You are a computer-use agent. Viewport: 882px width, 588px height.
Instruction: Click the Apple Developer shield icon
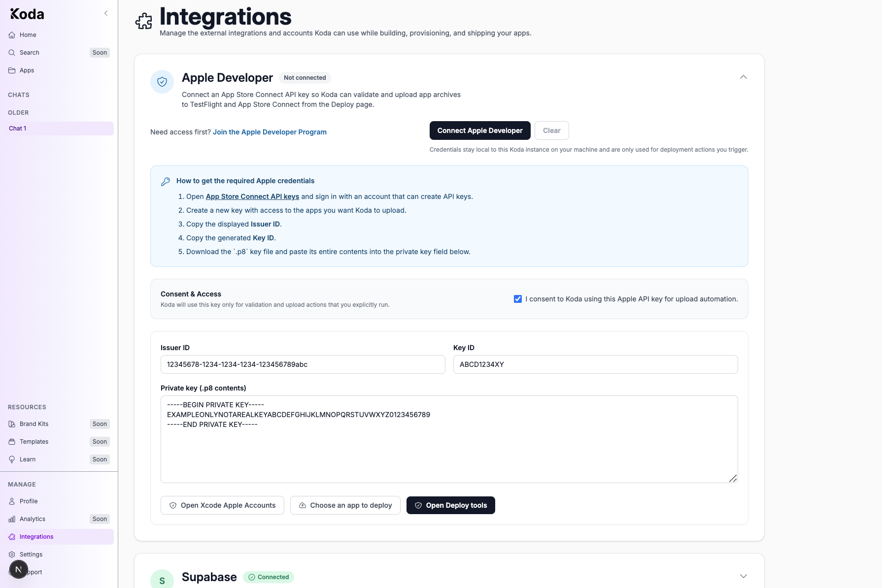point(162,82)
